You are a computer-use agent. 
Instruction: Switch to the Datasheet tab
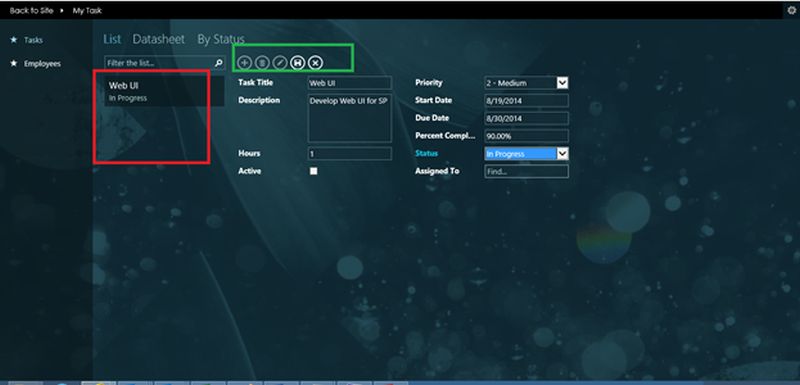tap(159, 39)
